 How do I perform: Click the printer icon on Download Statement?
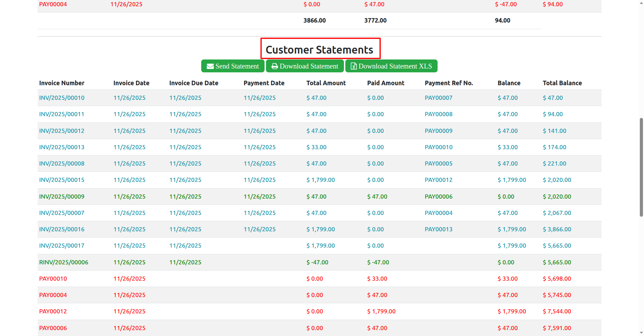(275, 66)
